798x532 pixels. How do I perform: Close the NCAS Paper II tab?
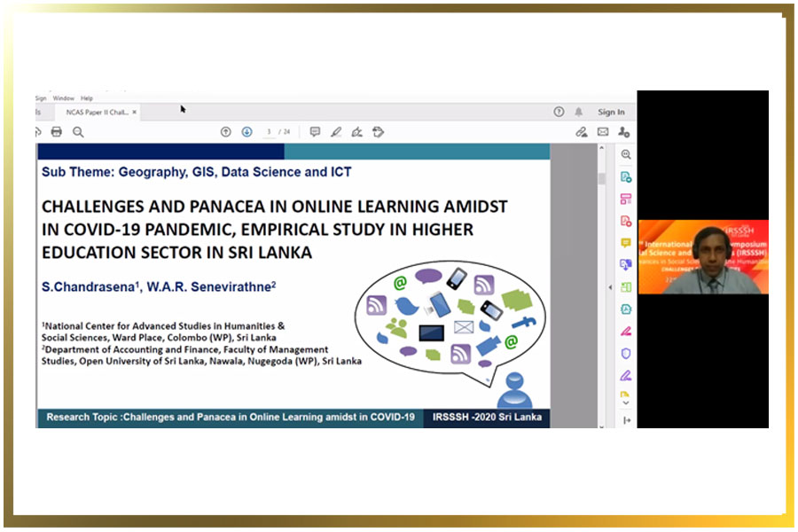pyautogui.click(x=135, y=112)
